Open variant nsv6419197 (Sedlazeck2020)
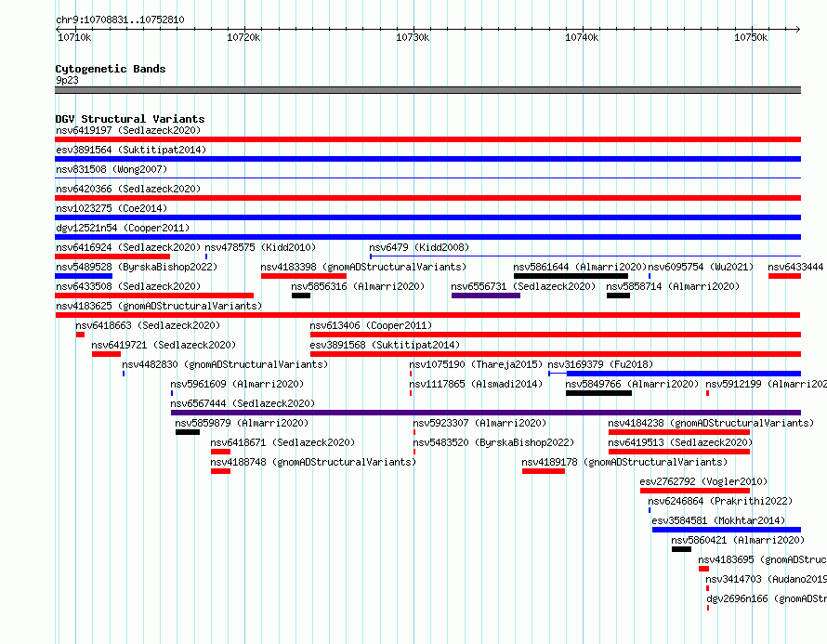The width and height of the screenshot is (827, 644). [x=427, y=139]
